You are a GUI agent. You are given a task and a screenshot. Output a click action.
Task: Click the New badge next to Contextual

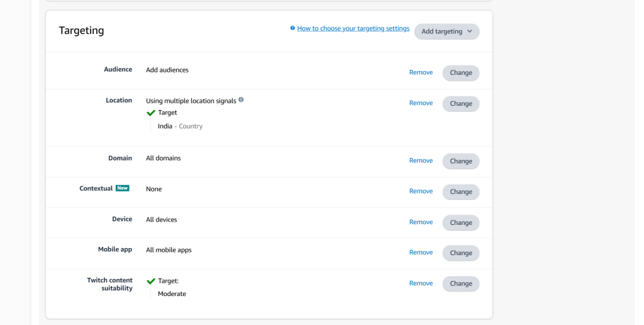point(123,188)
